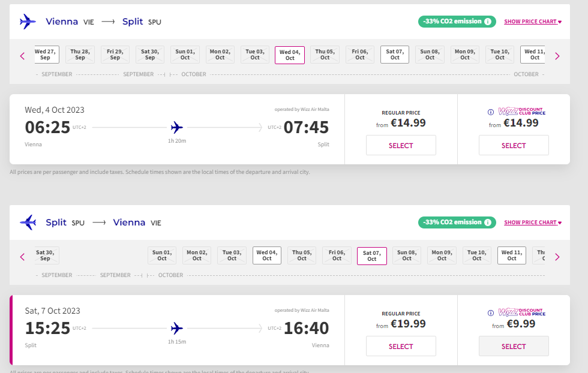This screenshot has width=588, height=373.
Task: Select regular price €19.99 return fare
Action: pyautogui.click(x=401, y=346)
